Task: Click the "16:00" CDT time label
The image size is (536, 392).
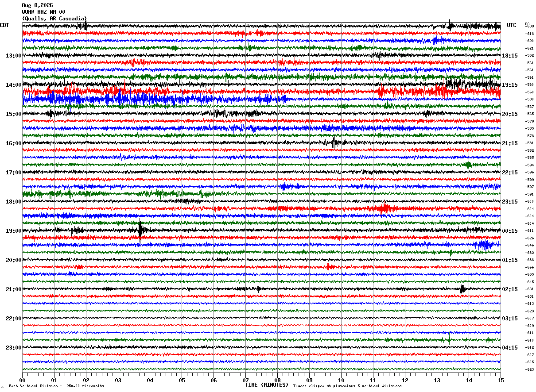Action: point(14,143)
